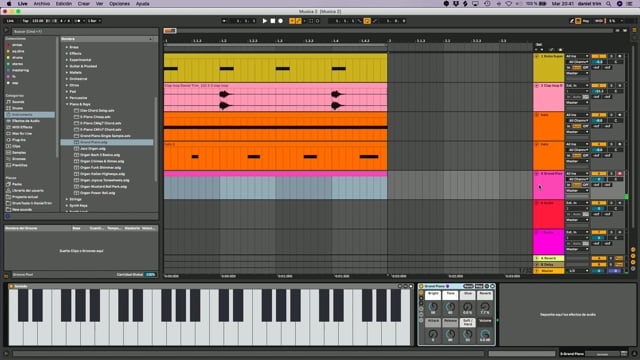Image resolution: width=640 pixels, height=360 pixels.
Task: Open the Plug-ins category
Action: pyautogui.click(x=18, y=140)
